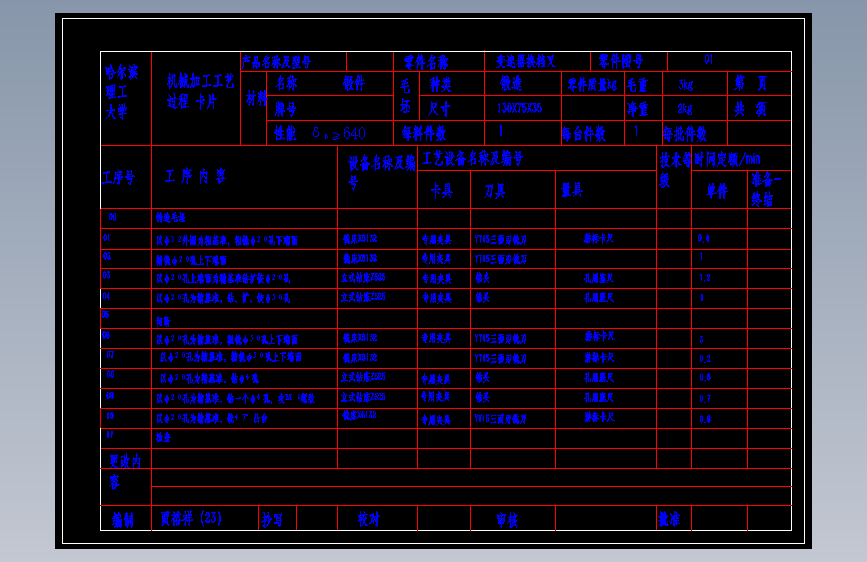Select time value '0.4' in row 01
867x562 pixels.
[x=703, y=238]
